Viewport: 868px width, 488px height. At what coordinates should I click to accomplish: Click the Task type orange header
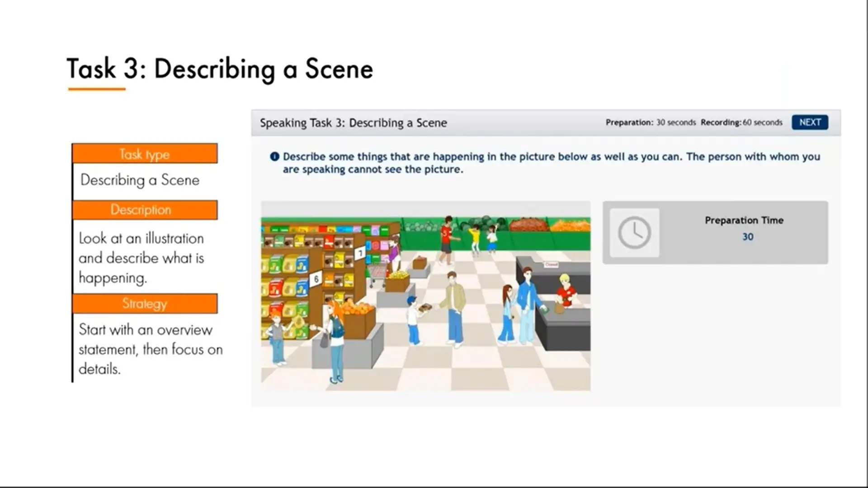click(x=145, y=154)
